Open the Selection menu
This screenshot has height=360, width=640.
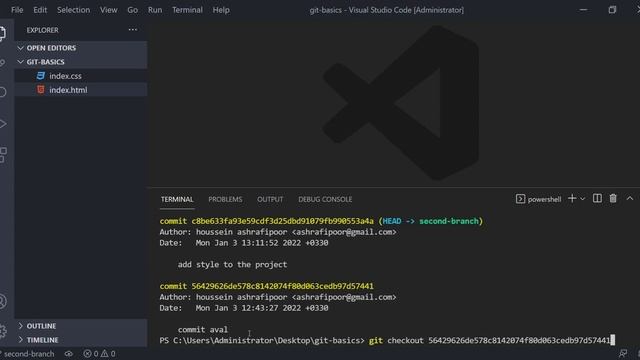[73, 10]
